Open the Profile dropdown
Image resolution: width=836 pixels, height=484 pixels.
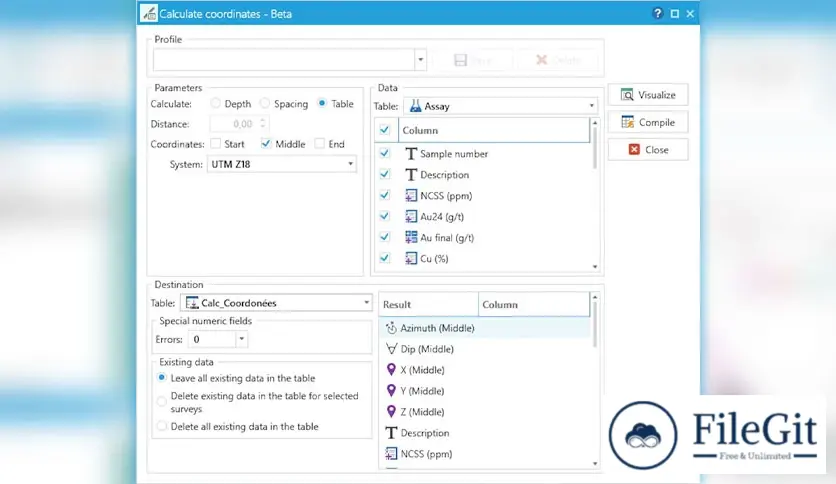click(x=421, y=60)
